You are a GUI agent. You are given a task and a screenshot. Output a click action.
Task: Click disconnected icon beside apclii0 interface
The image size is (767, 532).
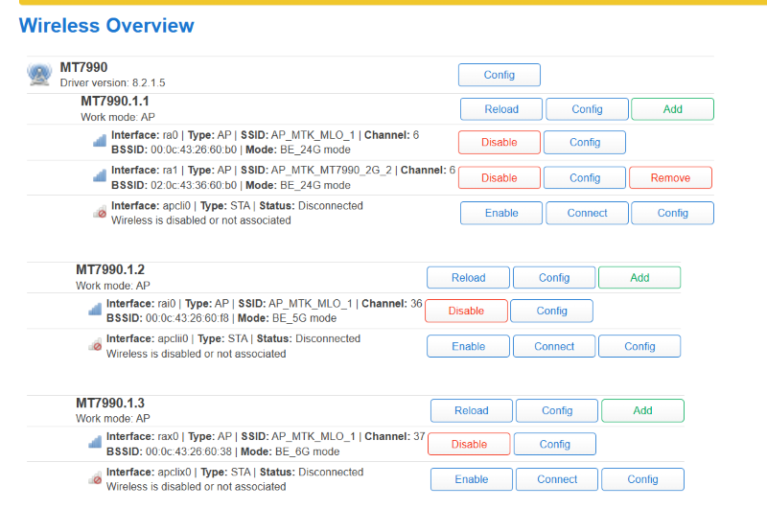95,345
